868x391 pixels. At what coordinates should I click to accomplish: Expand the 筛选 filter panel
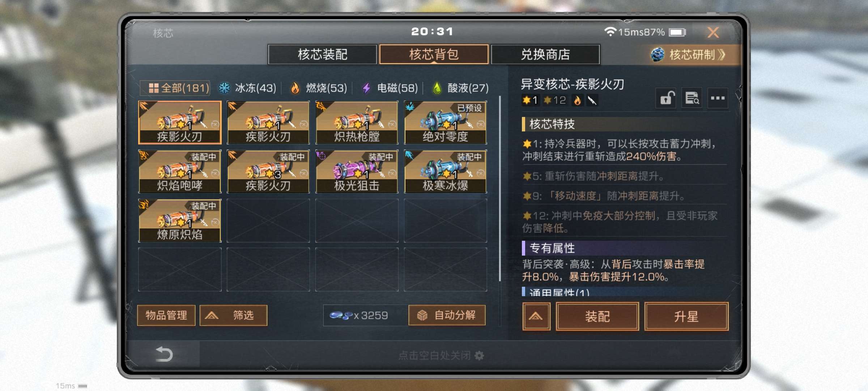(233, 315)
